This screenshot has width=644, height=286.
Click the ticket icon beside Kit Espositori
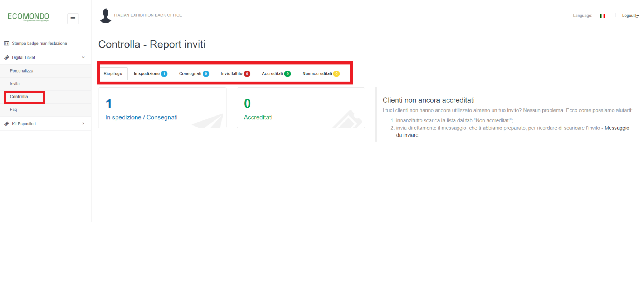click(6, 124)
